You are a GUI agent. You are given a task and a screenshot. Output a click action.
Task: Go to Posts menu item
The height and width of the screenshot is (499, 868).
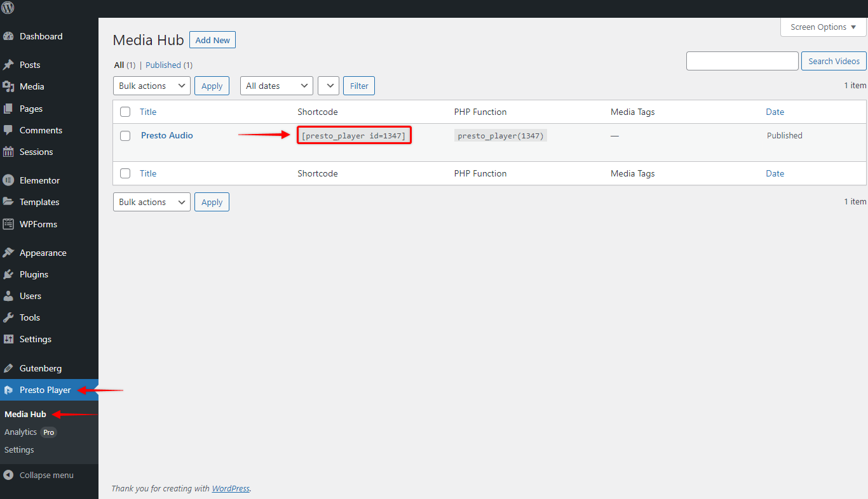coord(30,65)
